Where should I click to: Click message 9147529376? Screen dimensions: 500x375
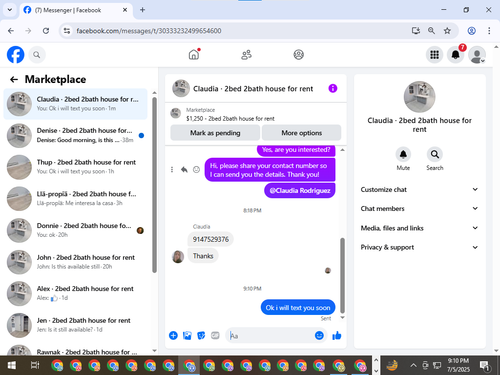(211, 239)
